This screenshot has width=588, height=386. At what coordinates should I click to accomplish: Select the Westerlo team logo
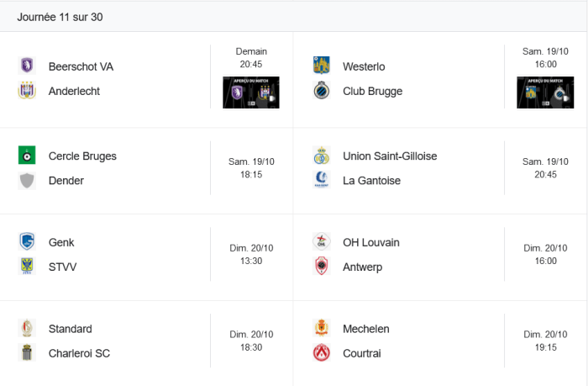pos(322,66)
